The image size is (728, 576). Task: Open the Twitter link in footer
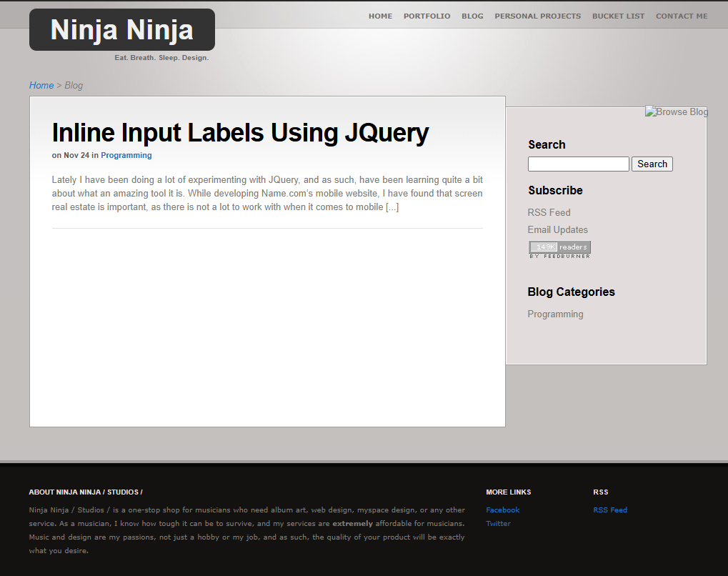pos(498,524)
